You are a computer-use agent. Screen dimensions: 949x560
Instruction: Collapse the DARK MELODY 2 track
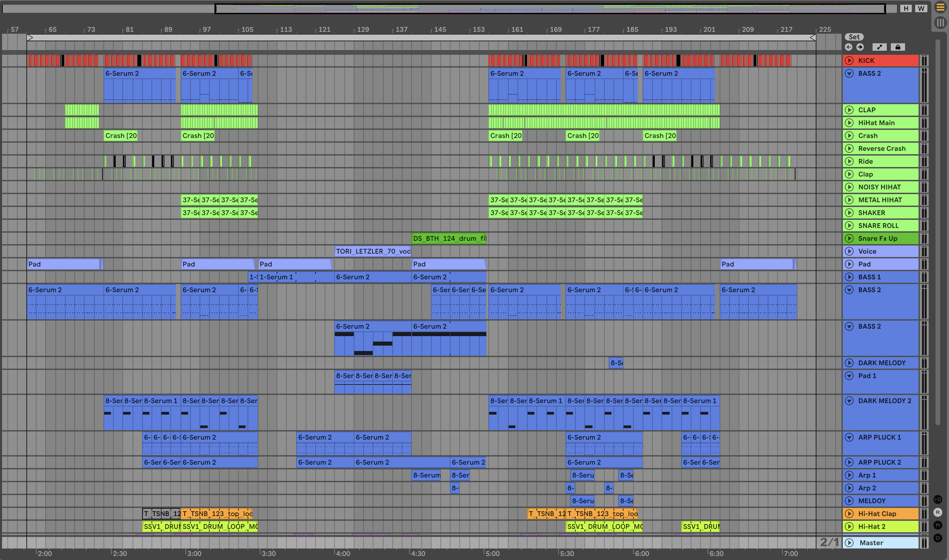849,401
